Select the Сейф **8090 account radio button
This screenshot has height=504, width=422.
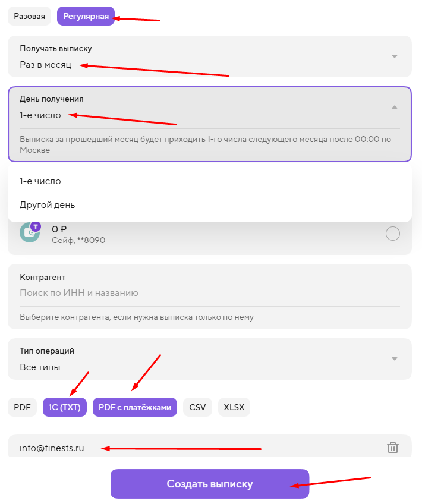click(x=393, y=234)
